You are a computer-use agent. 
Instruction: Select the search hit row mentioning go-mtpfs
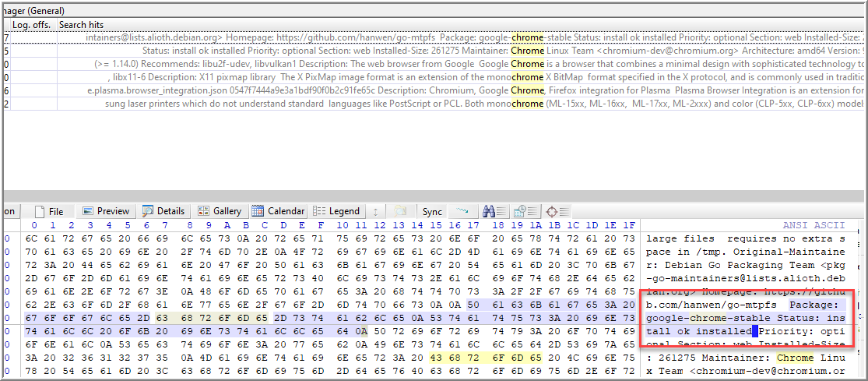point(436,37)
